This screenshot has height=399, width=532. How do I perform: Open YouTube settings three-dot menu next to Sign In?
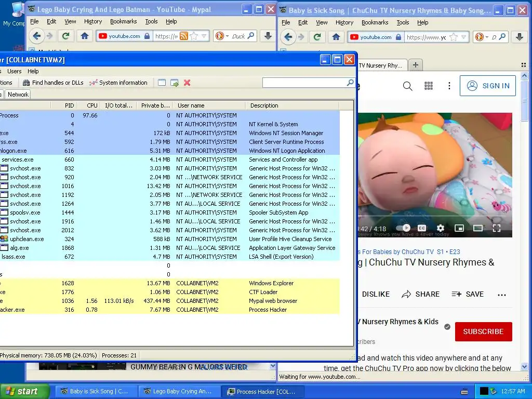coord(449,86)
